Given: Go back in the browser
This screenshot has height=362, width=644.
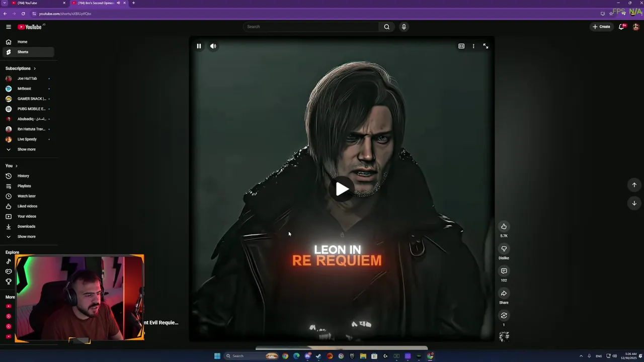Looking at the screenshot, I should 5,14.
